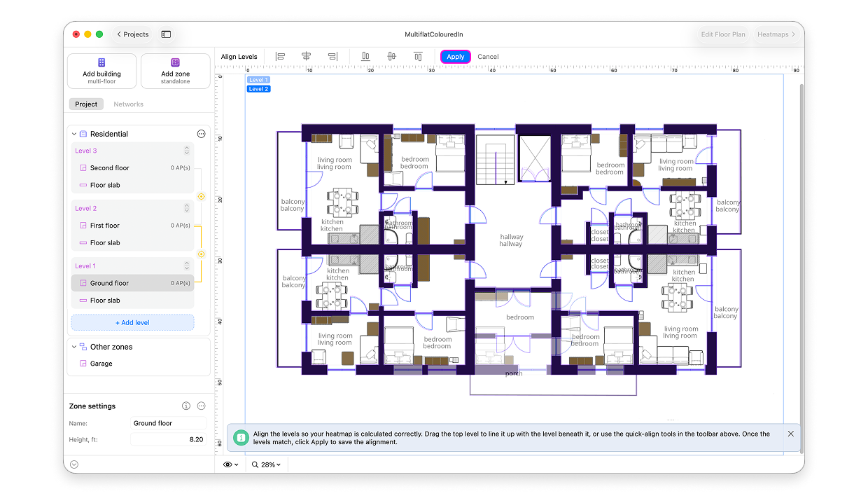Click the Garage zone icon
This screenshot has width=868, height=496.
83,364
